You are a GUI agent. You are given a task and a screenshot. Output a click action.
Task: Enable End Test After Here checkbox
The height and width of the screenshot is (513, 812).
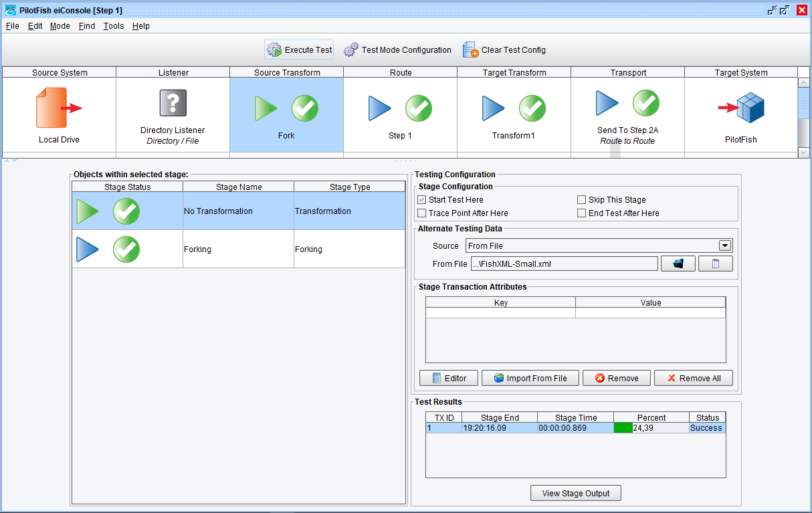point(582,213)
